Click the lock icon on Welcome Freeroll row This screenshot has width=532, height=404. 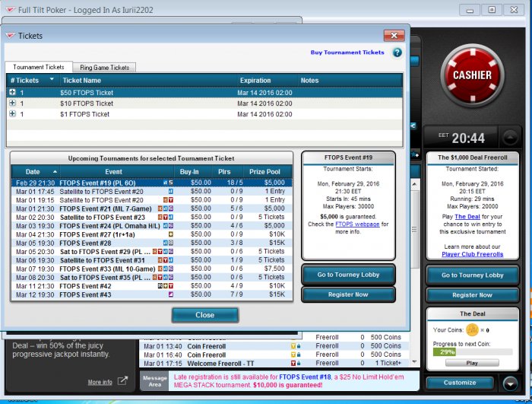pyautogui.click(x=299, y=363)
